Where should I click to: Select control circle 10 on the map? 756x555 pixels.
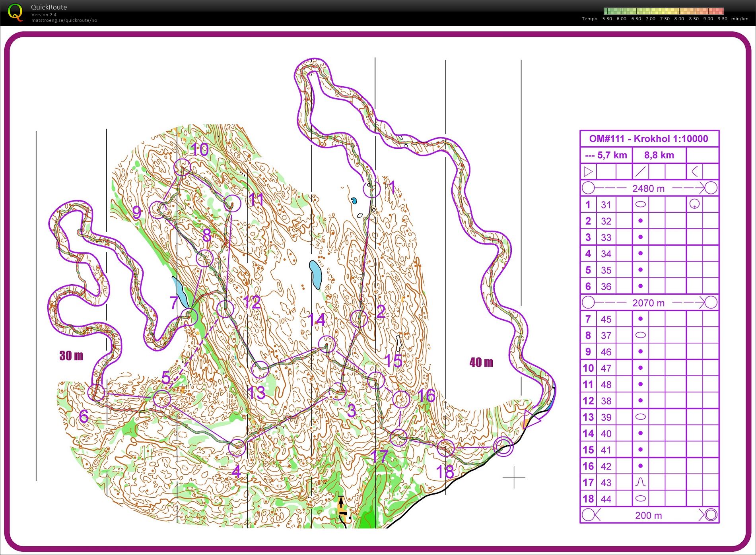(x=183, y=167)
